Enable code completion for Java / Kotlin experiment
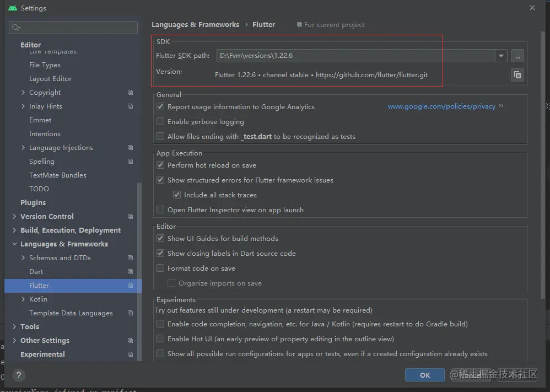Image resolution: width=550 pixels, height=392 pixels. click(160, 324)
